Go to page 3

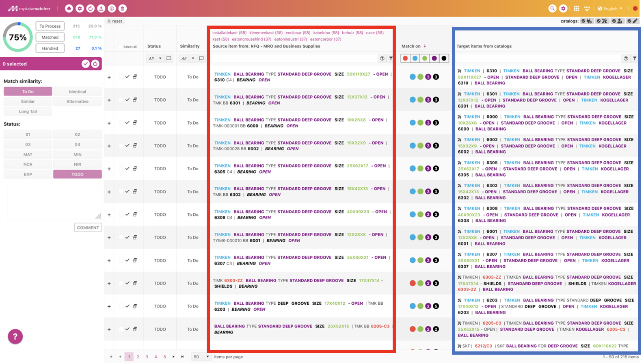(147, 357)
